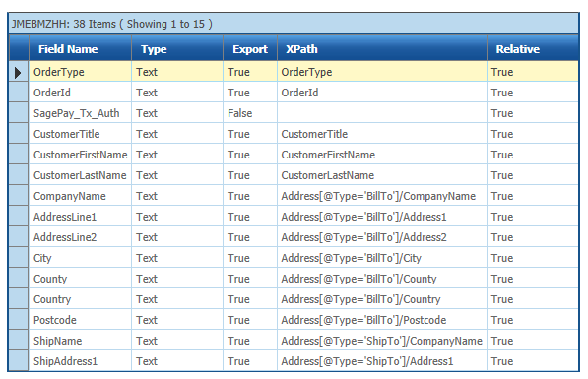
Task: Select the CustomerTitle XPath cell
Action: [382, 134]
